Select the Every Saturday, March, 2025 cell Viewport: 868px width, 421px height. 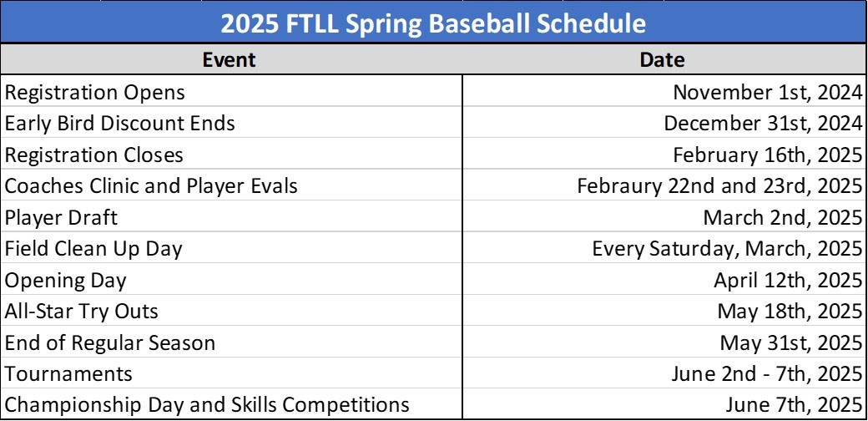pos(664,247)
